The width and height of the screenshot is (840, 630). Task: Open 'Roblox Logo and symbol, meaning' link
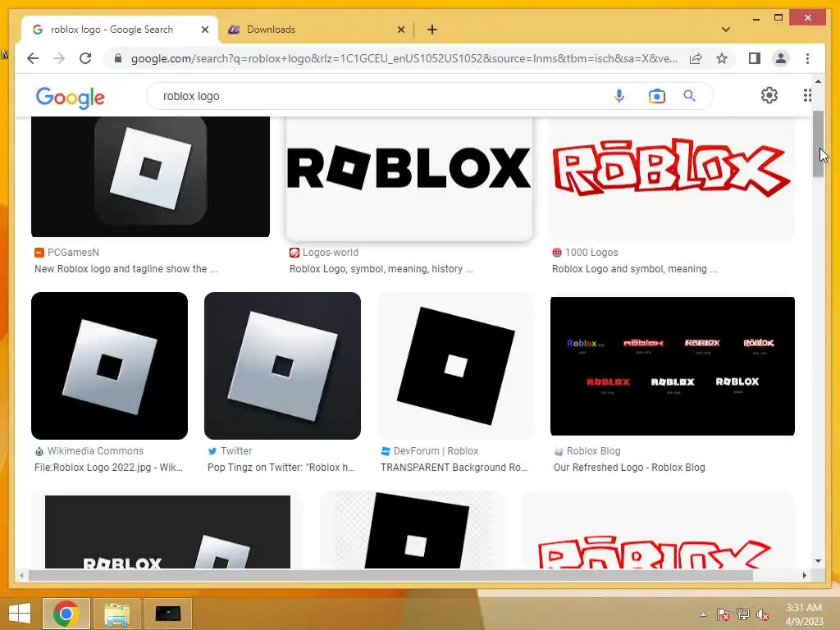pos(635,269)
